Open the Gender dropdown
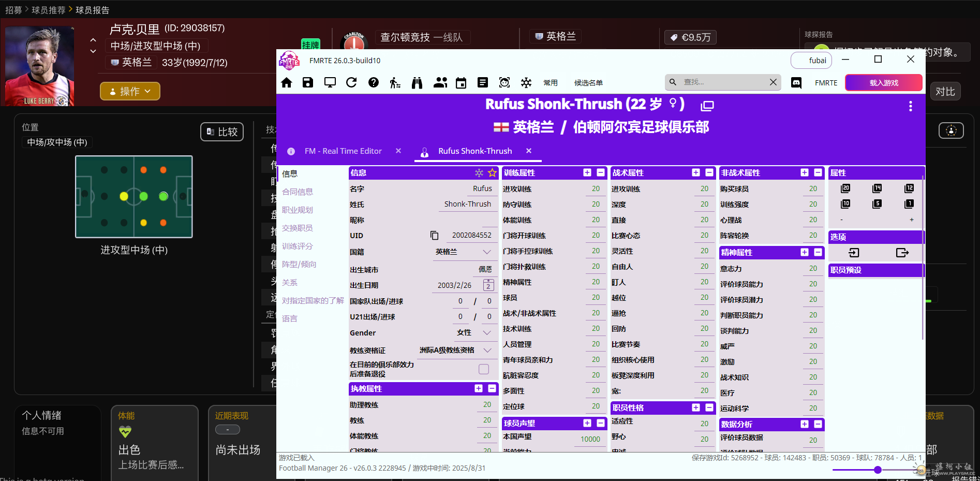Image resolution: width=980 pixels, height=481 pixels. (486, 332)
